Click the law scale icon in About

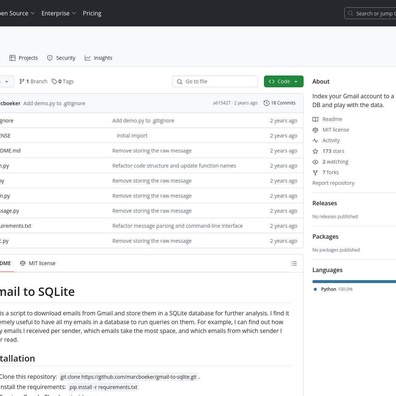(315, 130)
